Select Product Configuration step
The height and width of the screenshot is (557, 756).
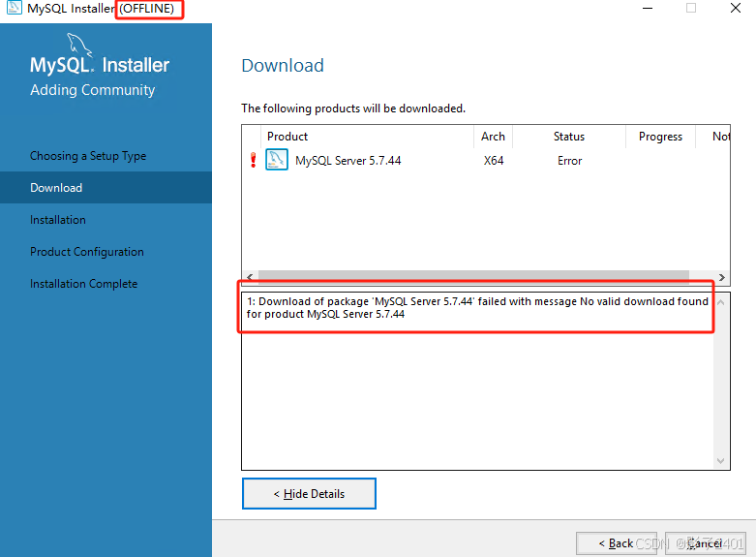pyautogui.click(x=87, y=252)
